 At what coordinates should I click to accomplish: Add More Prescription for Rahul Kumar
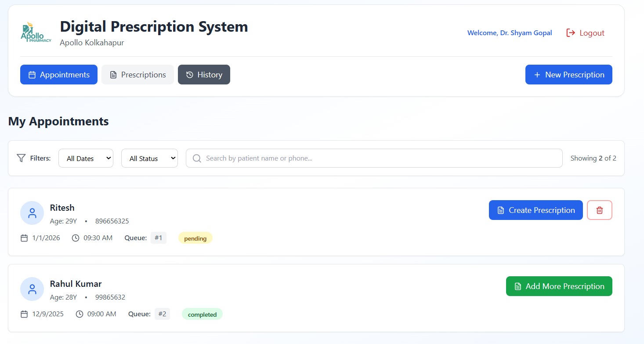click(x=559, y=286)
